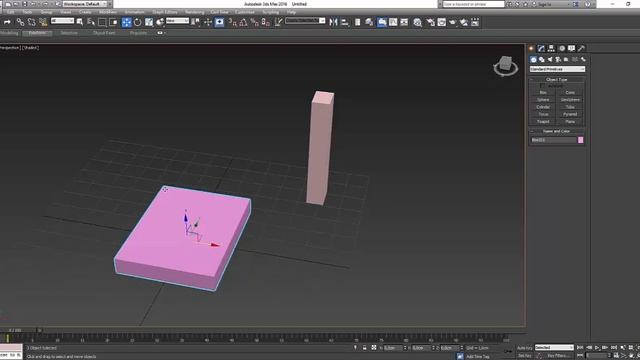The image size is (640, 360).
Task: Open the Curve Editor
Action: pos(393,22)
